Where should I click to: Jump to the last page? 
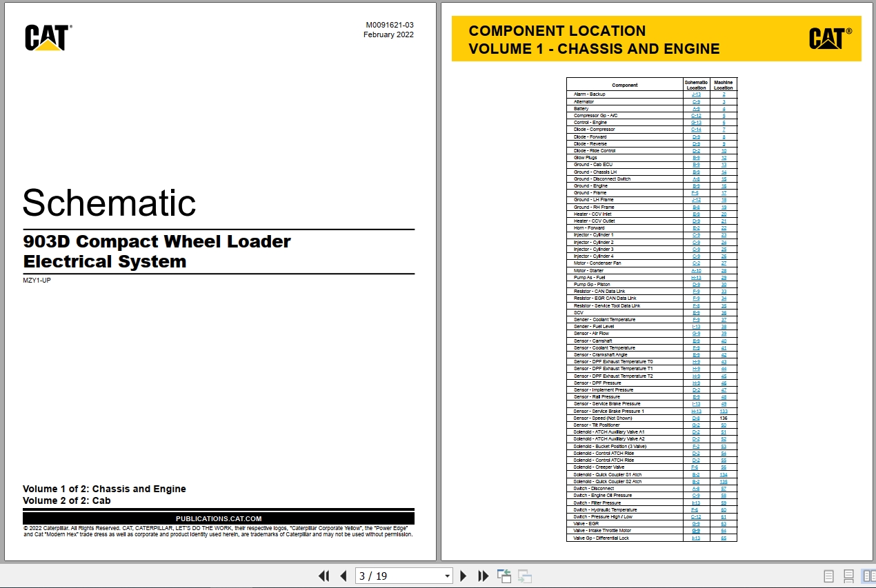click(483, 576)
